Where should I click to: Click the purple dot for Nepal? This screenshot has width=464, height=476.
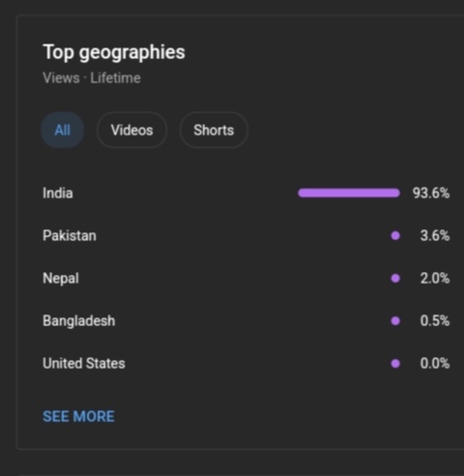point(395,279)
